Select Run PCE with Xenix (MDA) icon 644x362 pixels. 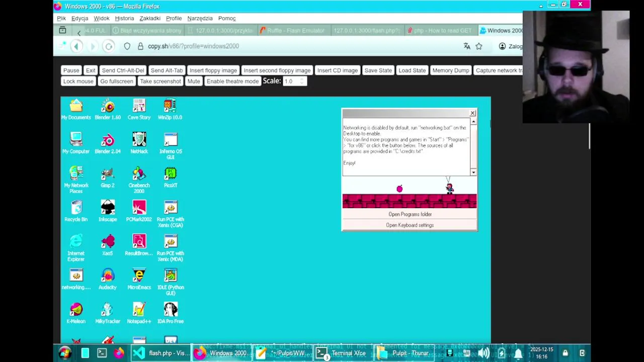click(x=171, y=248)
